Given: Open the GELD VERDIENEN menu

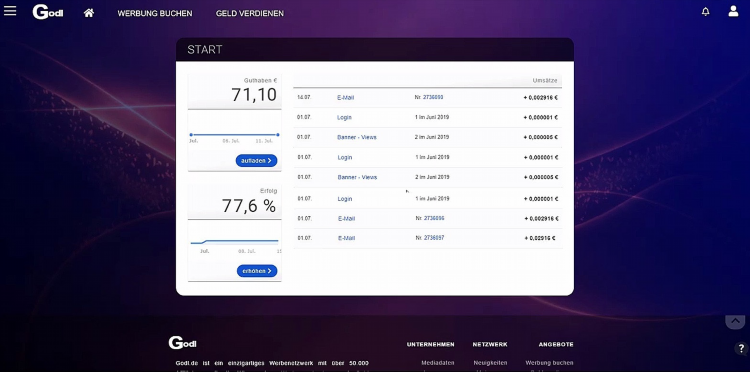Looking at the screenshot, I should 250,13.
